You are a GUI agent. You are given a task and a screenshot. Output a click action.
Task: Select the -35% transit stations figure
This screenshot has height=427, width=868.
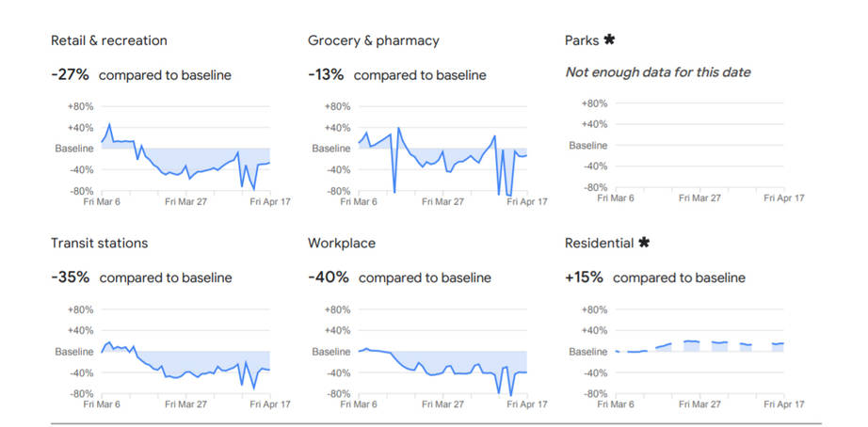[71, 277]
